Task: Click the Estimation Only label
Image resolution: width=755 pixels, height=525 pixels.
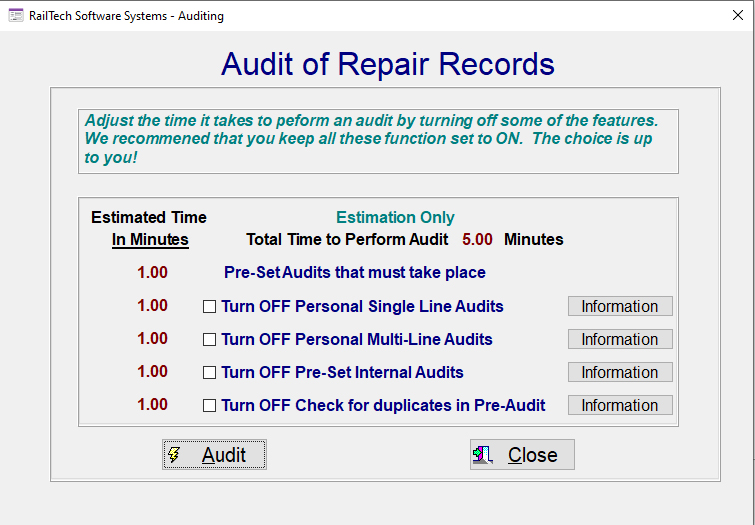Action: [x=395, y=217]
